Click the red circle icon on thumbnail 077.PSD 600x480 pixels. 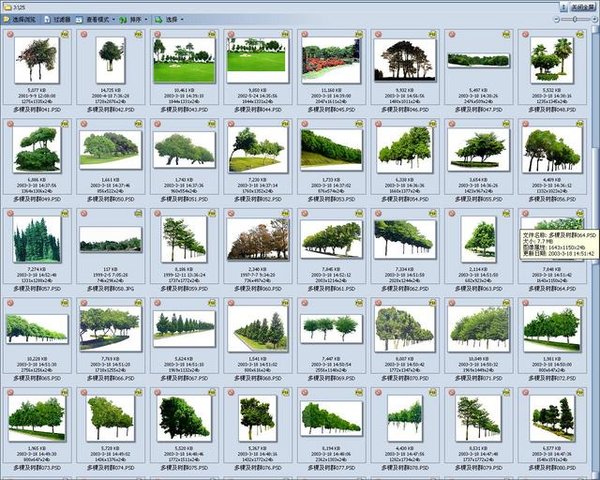coord(305,393)
